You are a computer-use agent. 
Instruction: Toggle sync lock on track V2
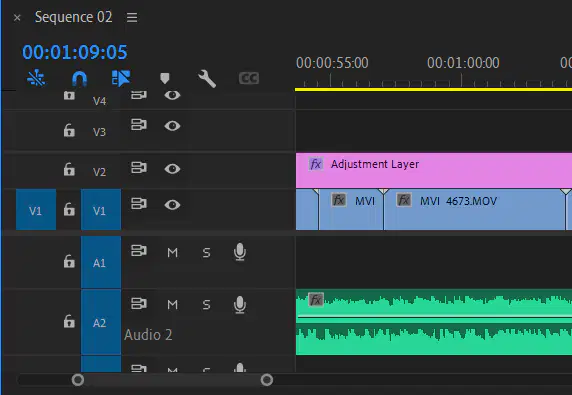coord(139,168)
